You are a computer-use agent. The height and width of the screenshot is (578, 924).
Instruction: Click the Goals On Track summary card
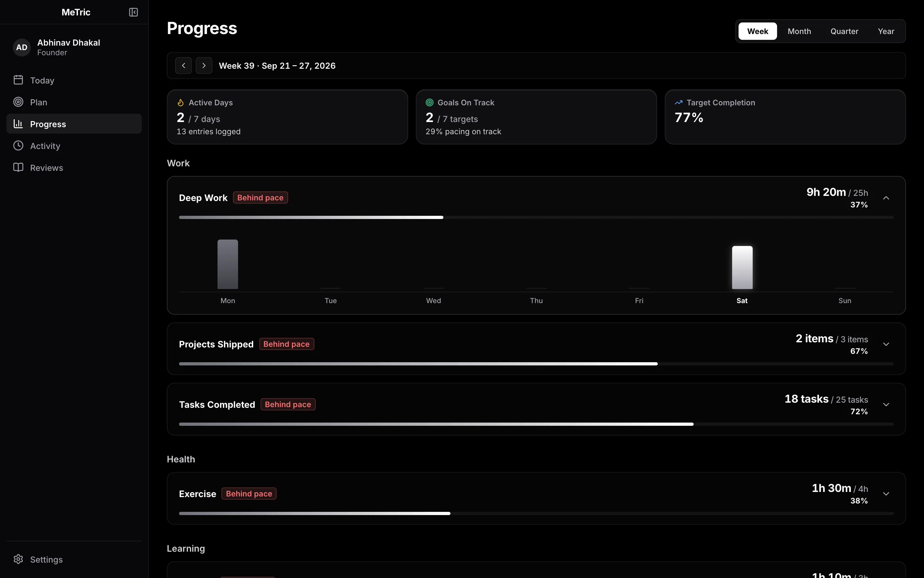536,117
